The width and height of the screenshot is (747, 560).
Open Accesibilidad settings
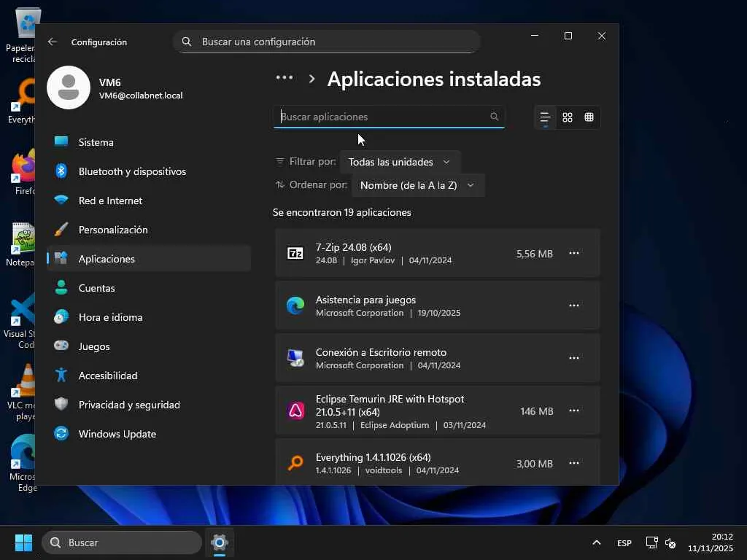tap(149, 376)
